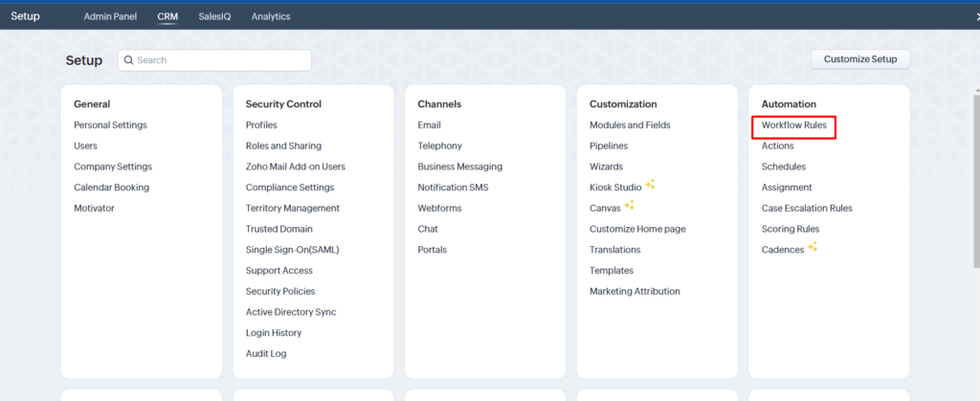Open Marketing Attribution under Customization
The width and height of the screenshot is (980, 401).
(635, 291)
